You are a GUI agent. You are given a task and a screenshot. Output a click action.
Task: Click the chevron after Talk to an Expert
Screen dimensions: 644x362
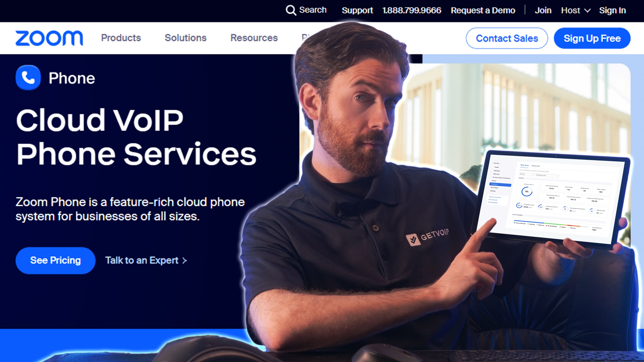point(185,261)
